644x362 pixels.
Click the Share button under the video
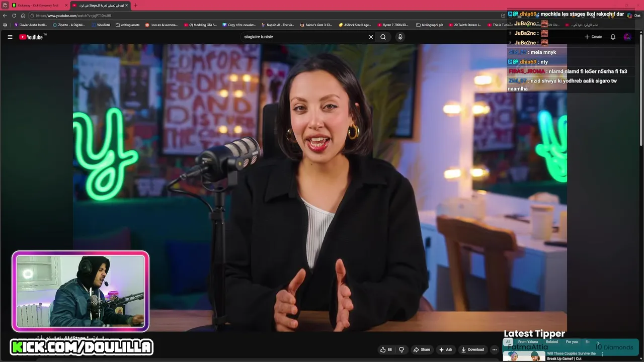(422, 349)
